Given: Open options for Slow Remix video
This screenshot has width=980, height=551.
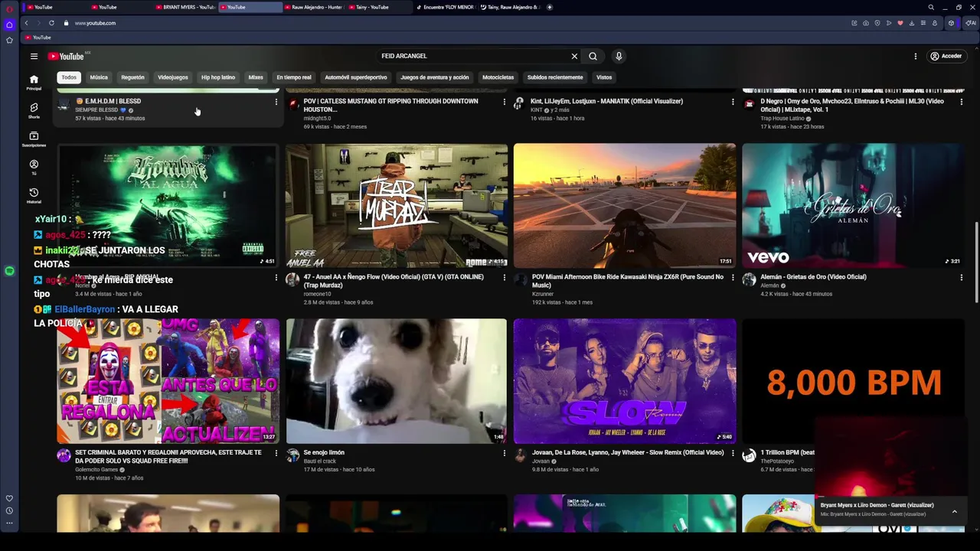Looking at the screenshot, I should click(732, 453).
